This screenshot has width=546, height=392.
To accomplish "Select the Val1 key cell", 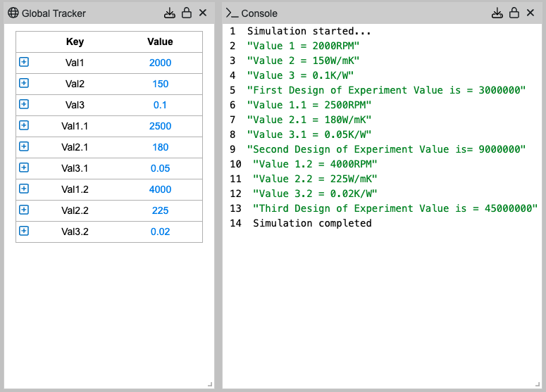I will 75,63.
